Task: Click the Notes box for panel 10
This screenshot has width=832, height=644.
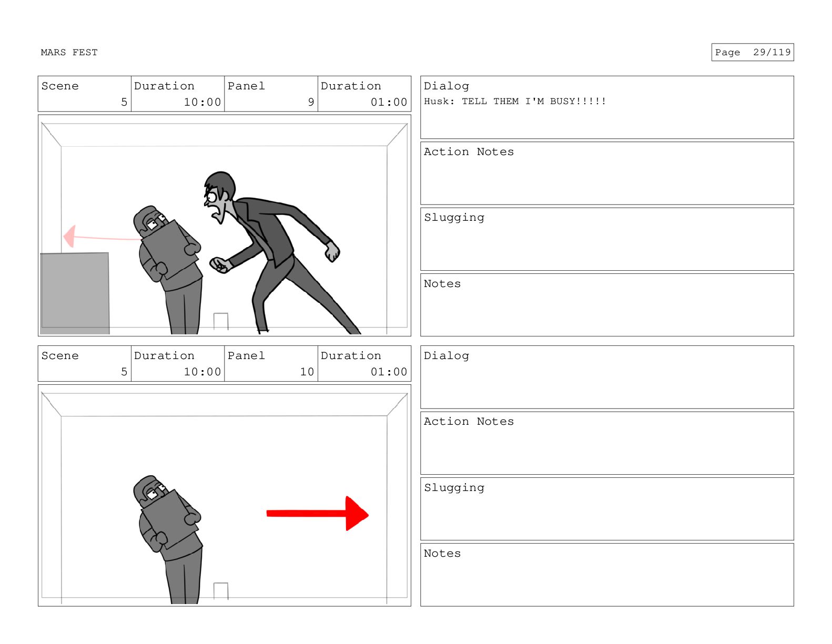Action: pos(607,575)
